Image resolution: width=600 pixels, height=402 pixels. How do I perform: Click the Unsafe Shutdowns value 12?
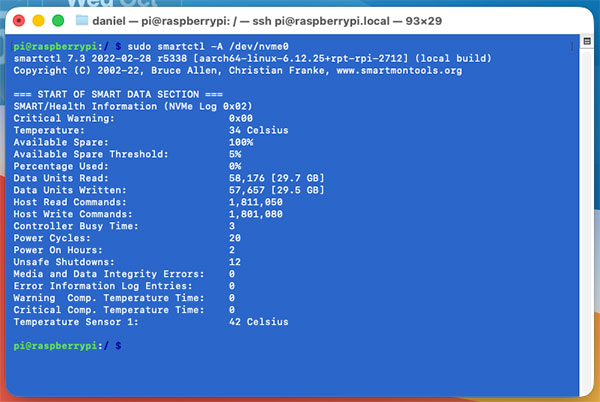[235, 262]
